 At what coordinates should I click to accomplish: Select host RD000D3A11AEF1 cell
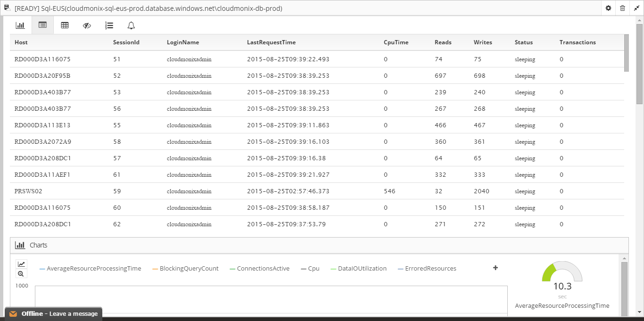click(42, 175)
